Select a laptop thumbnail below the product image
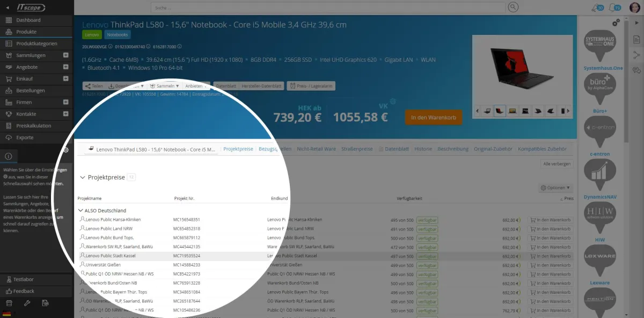This screenshot has width=644, height=318. 499,111
